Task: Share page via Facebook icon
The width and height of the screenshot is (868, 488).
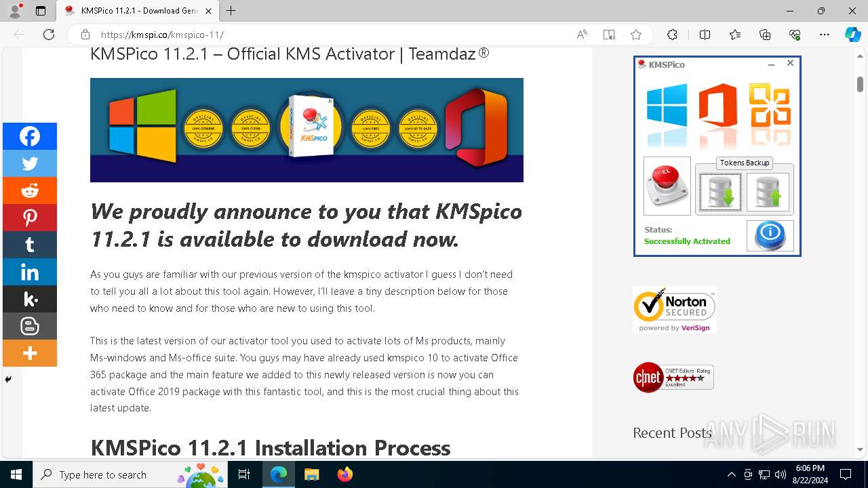Action: (30, 136)
